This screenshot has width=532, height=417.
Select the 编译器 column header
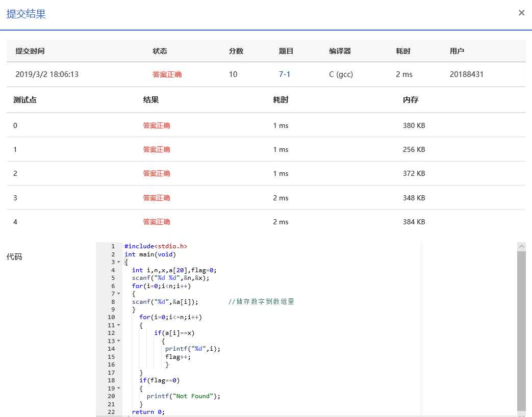tap(340, 51)
